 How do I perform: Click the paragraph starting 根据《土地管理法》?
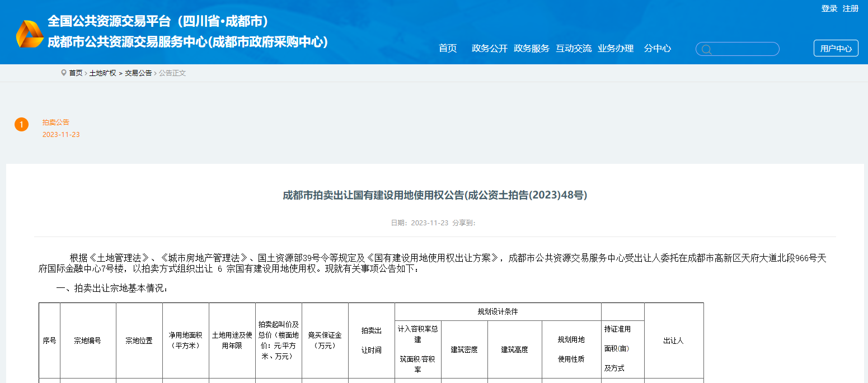[432, 263]
